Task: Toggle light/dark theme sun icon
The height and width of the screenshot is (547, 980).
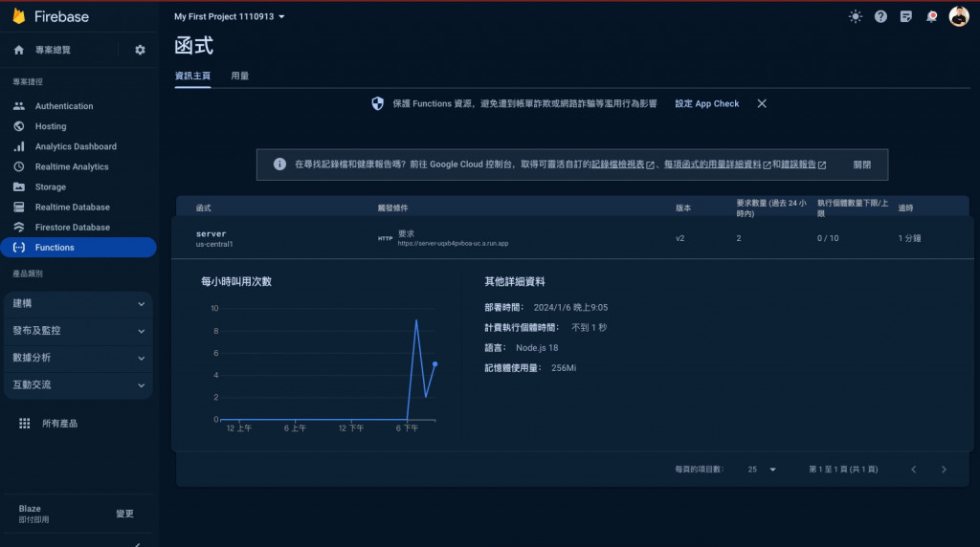Action: click(855, 17)
